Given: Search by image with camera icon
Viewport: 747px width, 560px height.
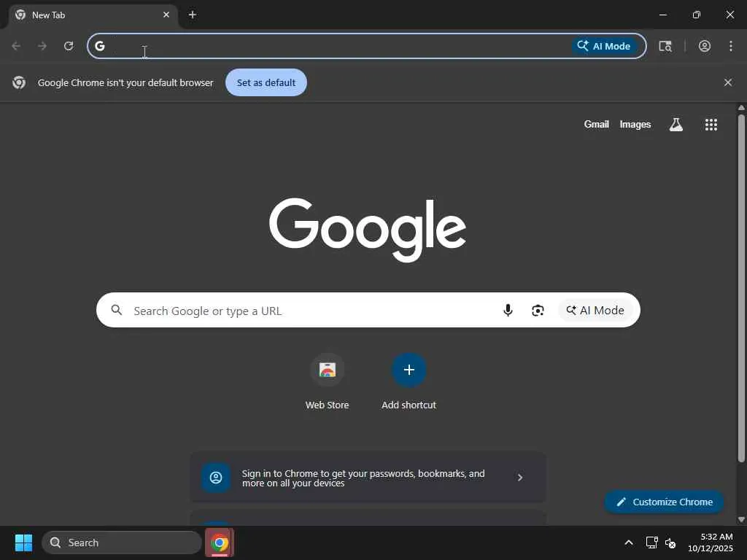Looking at the screenshot, I should tap(538, 311).
